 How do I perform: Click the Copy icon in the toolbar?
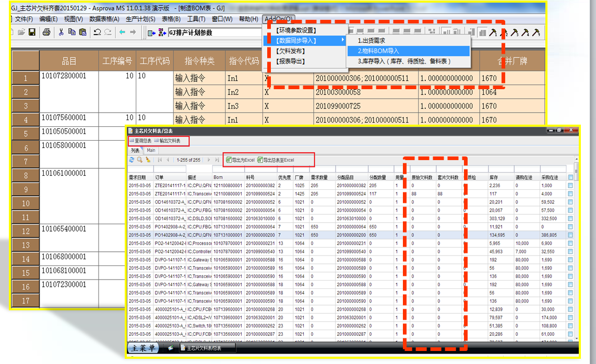pyautogui.click(x=71, y=32)
